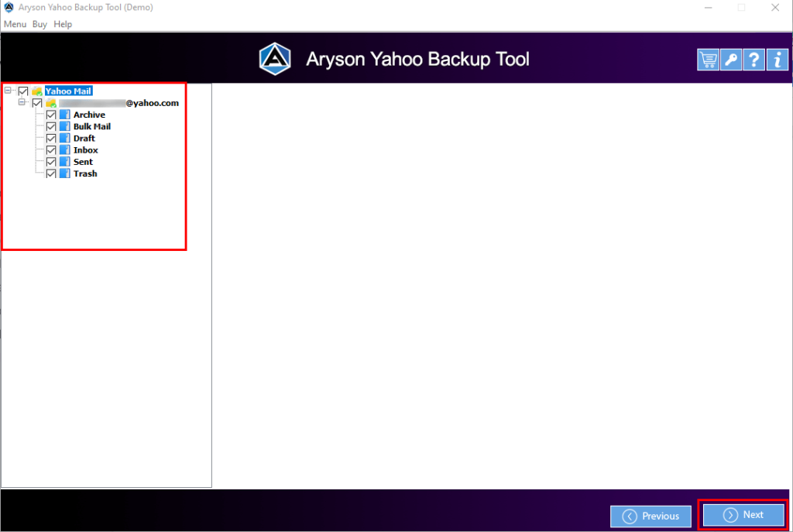Click the Aryson logo in header
This screenshot has width=793, height=532.
click(x=274, y=59)
